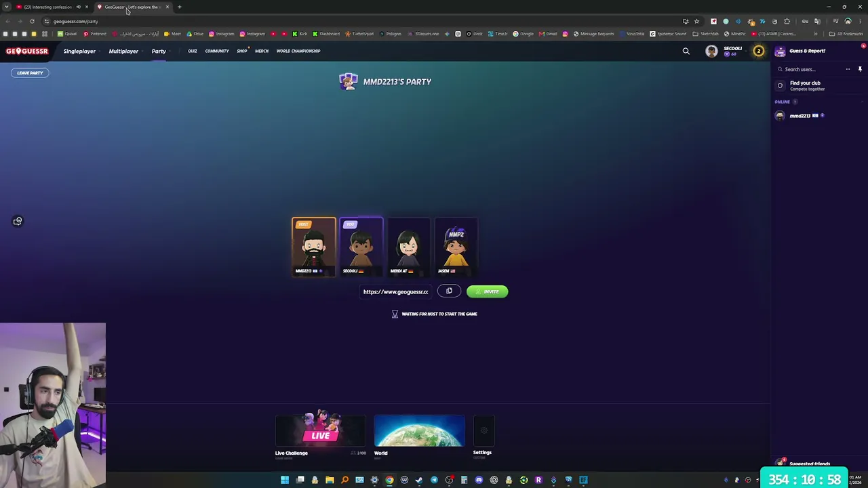The width and height of the screenshot is (868, 488).
Task: Open a new browser tab
Action: coord(180,7)
